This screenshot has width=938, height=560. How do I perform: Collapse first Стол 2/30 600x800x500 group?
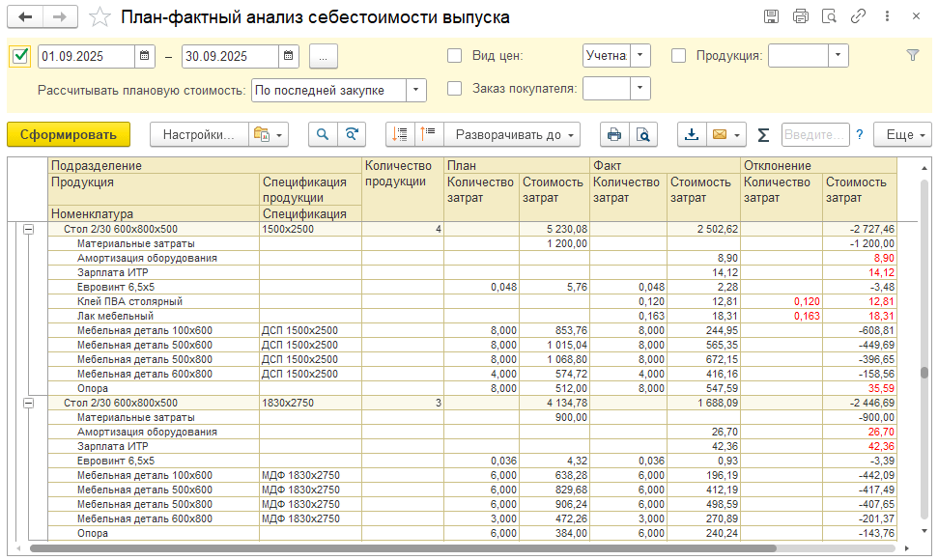(x=29, y=230)
